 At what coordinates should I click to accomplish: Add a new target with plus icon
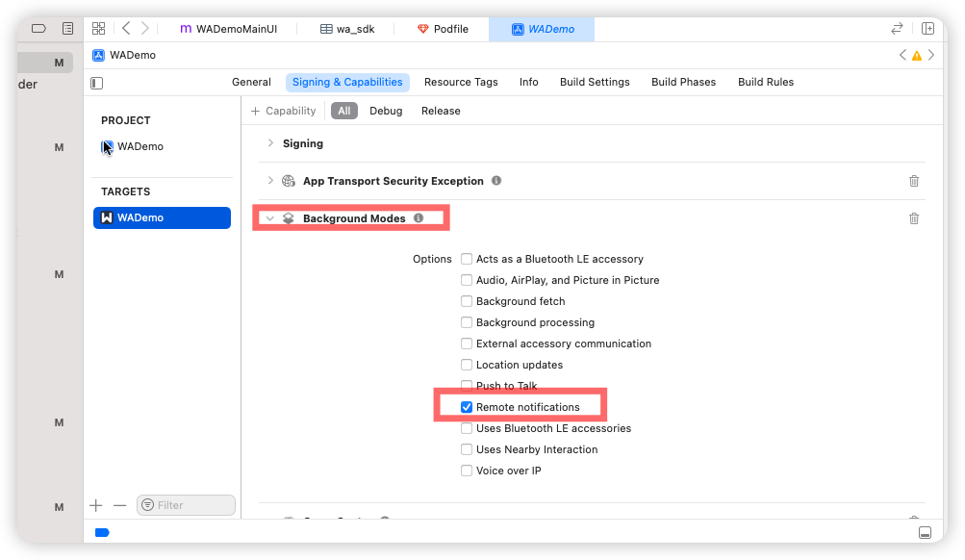(x=96, y=505)
